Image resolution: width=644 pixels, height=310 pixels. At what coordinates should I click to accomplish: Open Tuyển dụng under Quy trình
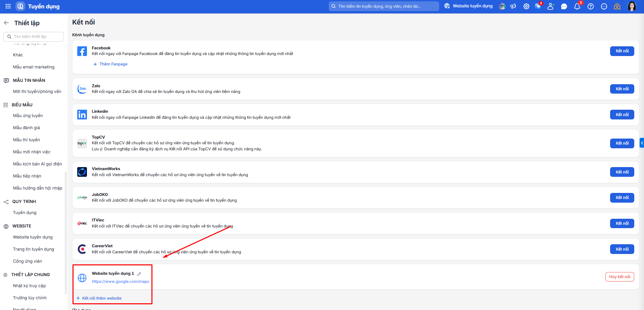tap(25, 213)
